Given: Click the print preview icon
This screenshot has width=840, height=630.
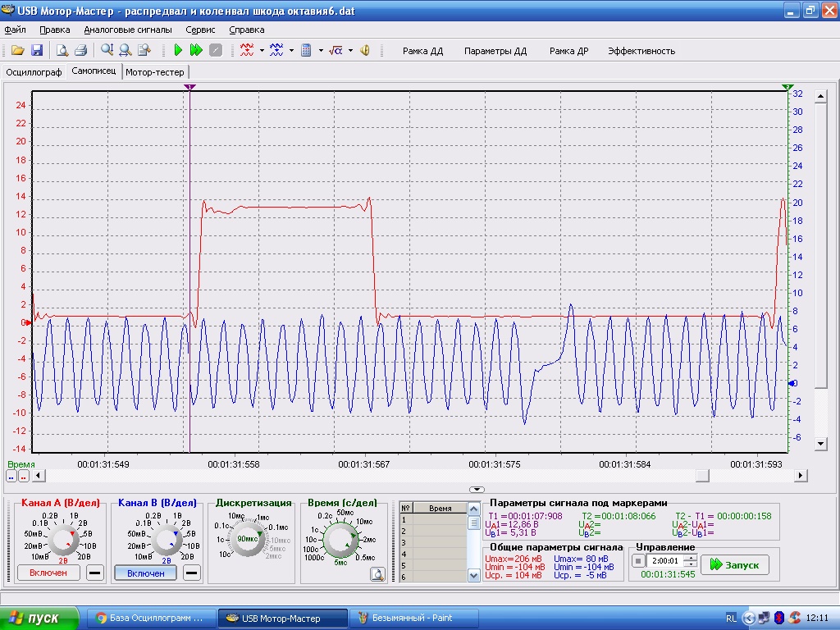Looking at the screenshot, I should tap(62, 51).
